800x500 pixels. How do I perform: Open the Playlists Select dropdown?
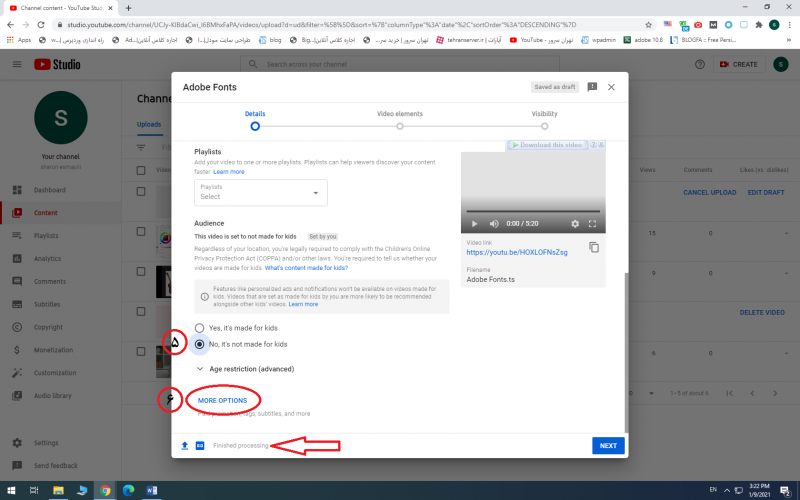point(261,193)
